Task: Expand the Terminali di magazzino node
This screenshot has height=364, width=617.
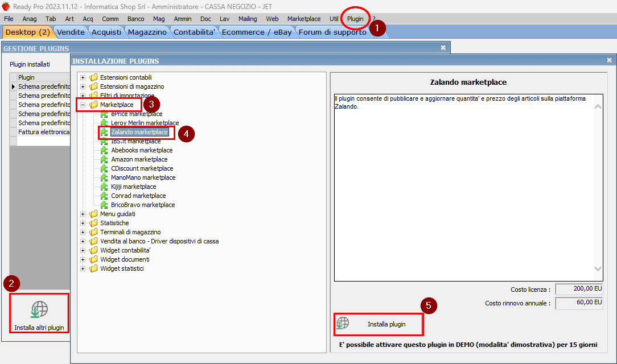Action: [83, 232]
